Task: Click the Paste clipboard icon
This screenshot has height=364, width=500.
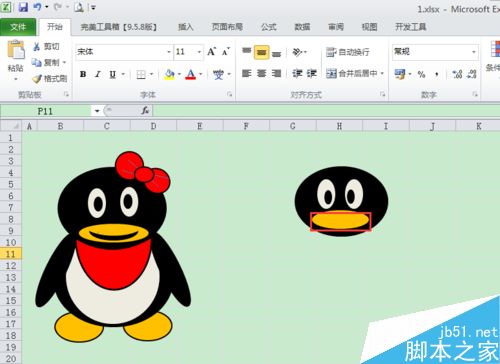Action: click(16, 49)
